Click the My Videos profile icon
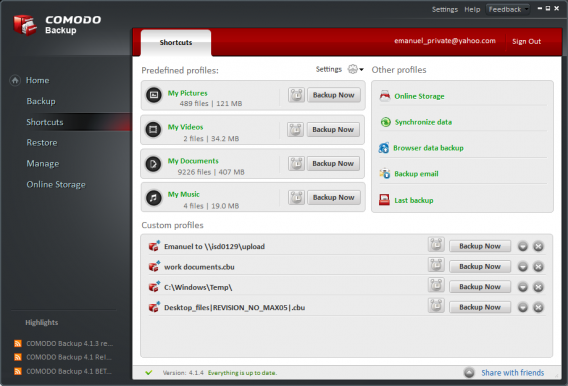568x386 pixels. click(154, 129)
